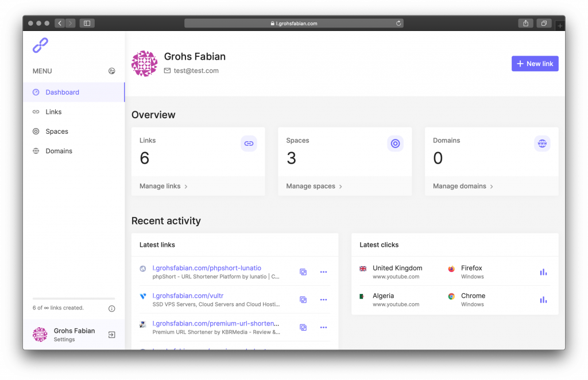The height and width of the screenshot is (380, 588).
Task: Toggle the Safari sidebar button
Action: pyautogui.click(x=87, y=23)
